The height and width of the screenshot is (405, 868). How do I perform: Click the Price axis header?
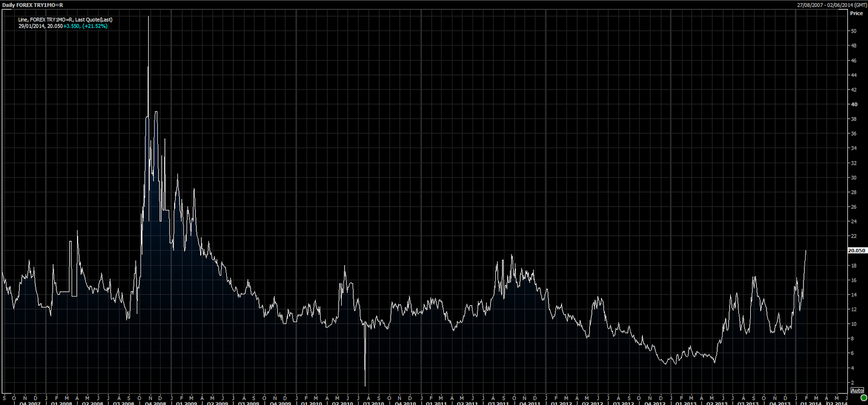point(857,13)
